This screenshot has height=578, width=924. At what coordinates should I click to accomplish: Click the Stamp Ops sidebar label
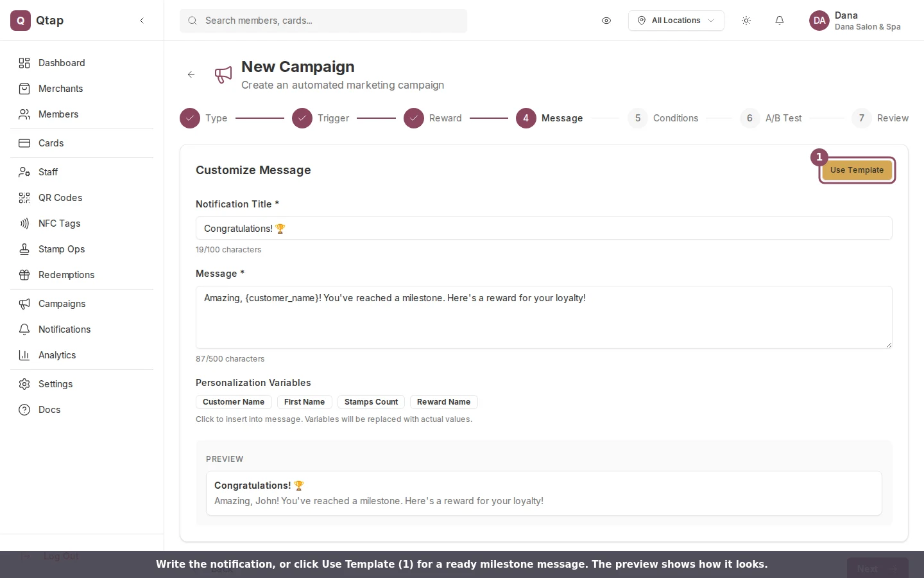62,249
